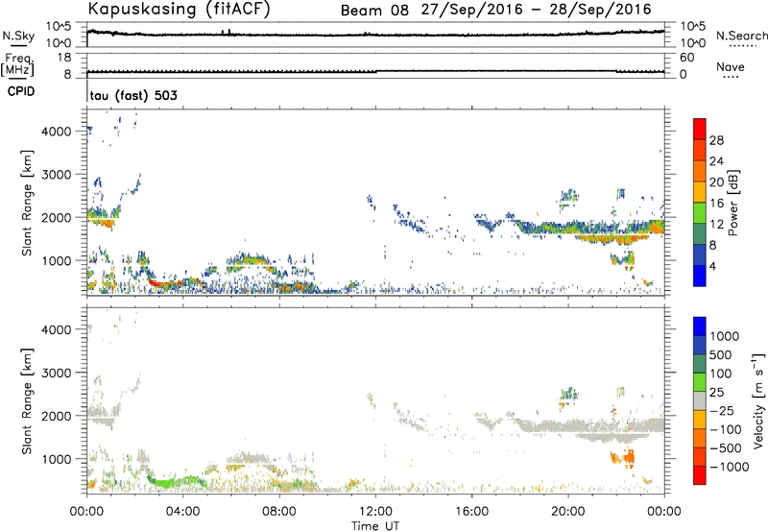Pick the yellow 16–20 dB power color segment
This screenshot has width=768, height=532.
(x=700, y=192)
